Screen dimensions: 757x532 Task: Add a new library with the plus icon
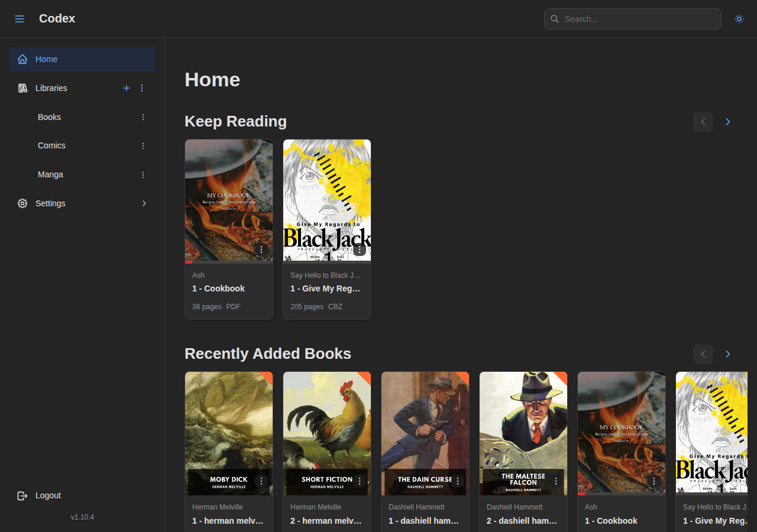[x=126, y=88]
